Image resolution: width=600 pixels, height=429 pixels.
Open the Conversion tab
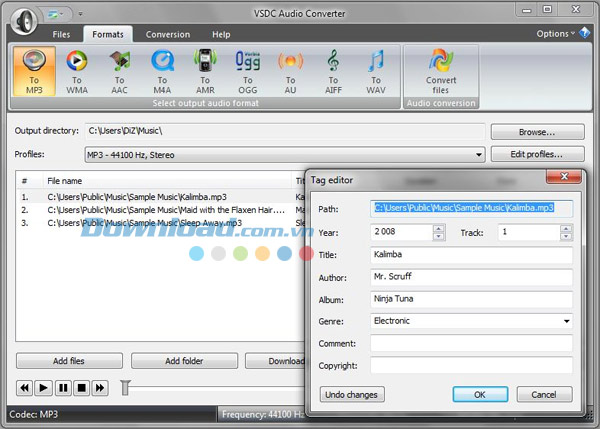coord(168,34)
